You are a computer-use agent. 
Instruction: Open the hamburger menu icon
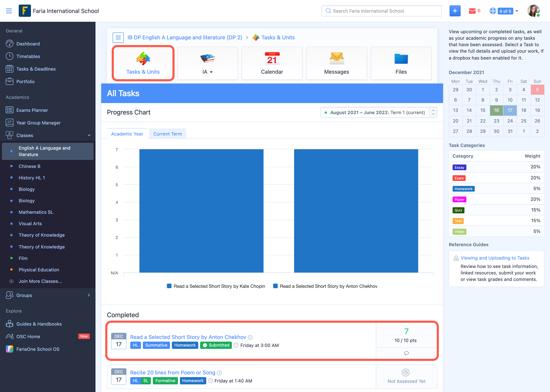point(9,11)
